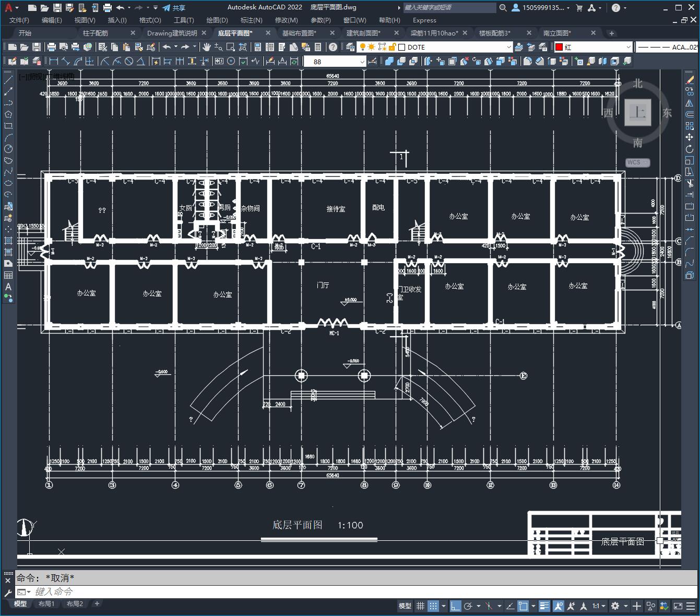Screen dimensions: 700x616
Task: Toggle drawing grid display in status bar
Action: tap(420, 606)
